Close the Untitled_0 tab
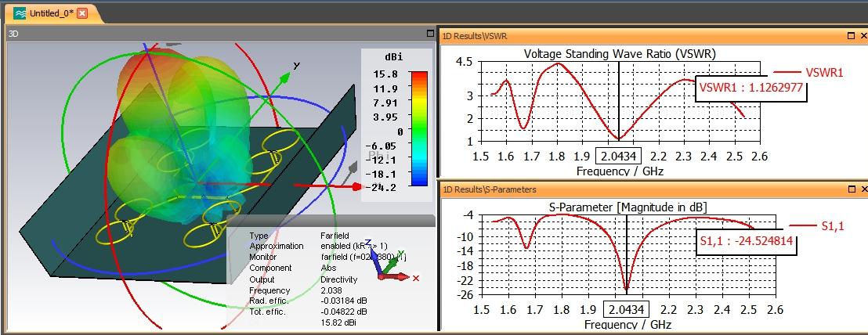Viewport: 868px width, 335px height. click(82, 14)
